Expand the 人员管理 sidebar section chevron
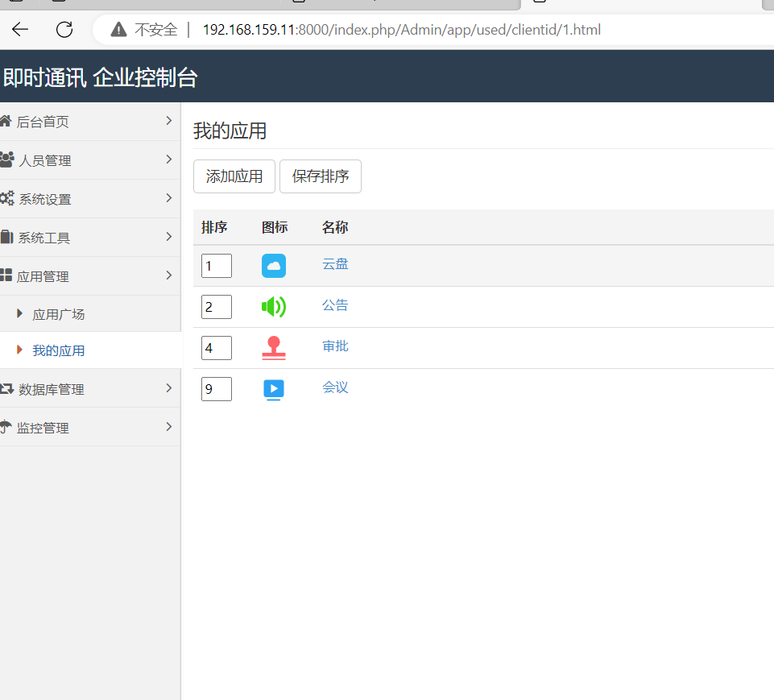774x700 pixels. [169, 159]
